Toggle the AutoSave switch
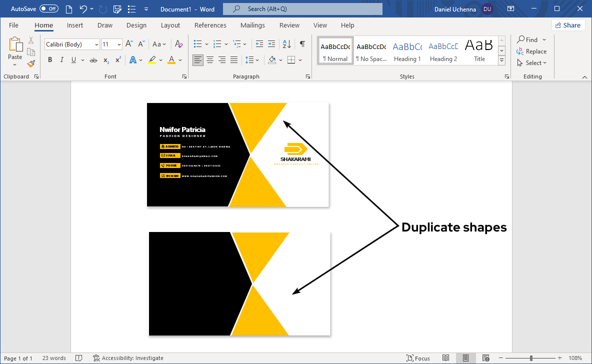 [x=49, y=9]
